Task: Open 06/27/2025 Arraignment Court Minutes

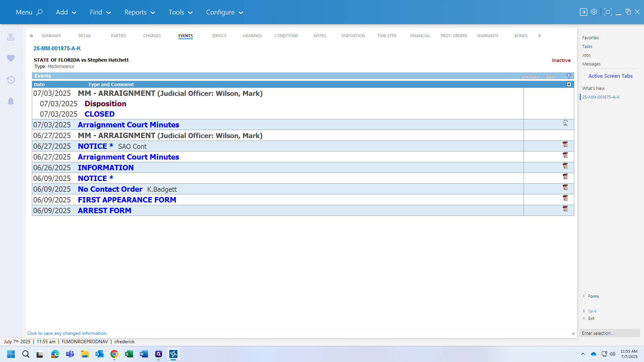Action: (128, 157)
